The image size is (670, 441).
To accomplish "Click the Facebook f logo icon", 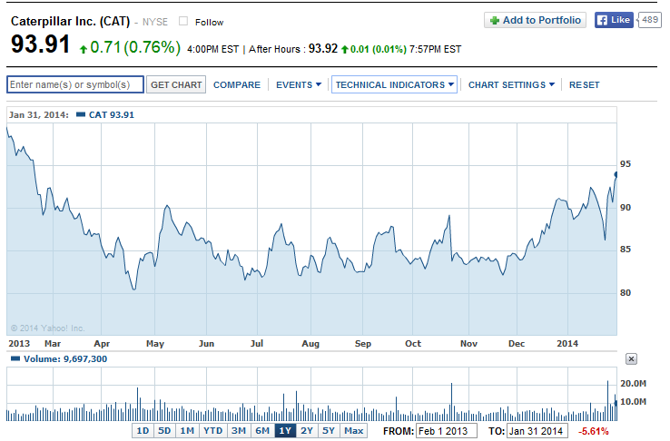I will point(602,20).
